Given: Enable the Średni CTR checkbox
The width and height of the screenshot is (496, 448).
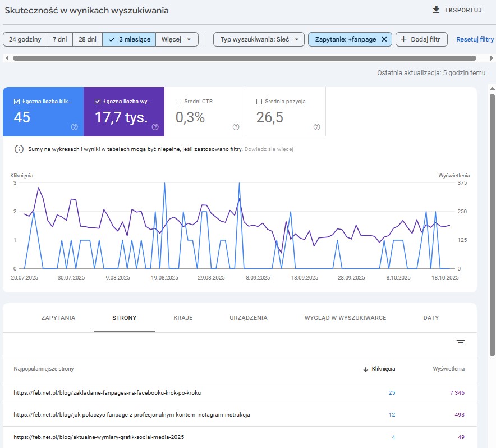Looking at the screenshot, I should (178, 102).
